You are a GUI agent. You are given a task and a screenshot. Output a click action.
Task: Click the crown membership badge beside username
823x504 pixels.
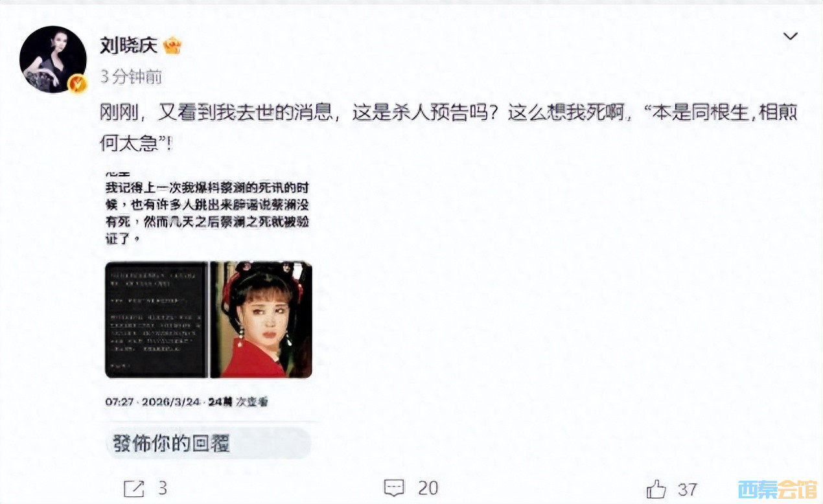(x=172, y=46)
